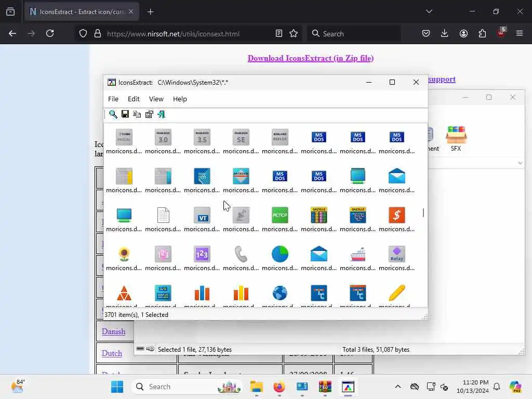This screenshot has height=399, width=532.
Task: Select the Dataease icon in the list
Action: [x=241, y=176]
